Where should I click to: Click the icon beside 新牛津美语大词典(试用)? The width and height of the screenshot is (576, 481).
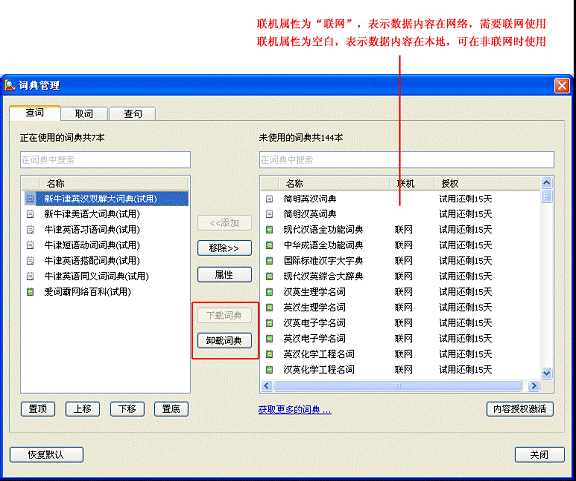[30, 214]
